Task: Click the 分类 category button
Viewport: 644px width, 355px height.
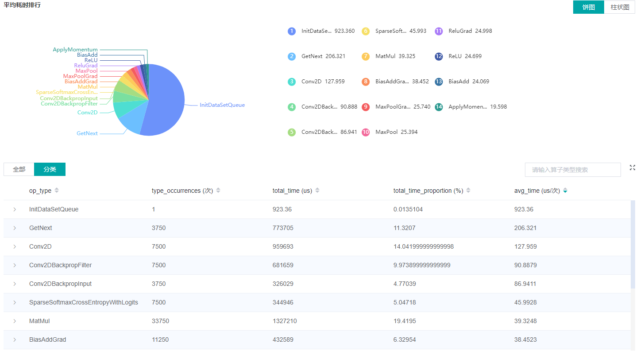Action: click(50, 169)
